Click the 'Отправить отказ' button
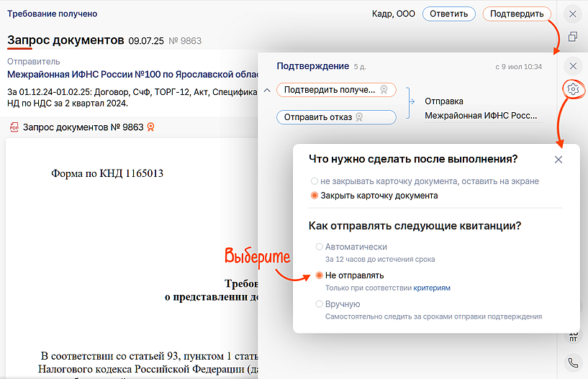This screenshot has height=379, width=588. click(x=336, y=117)
